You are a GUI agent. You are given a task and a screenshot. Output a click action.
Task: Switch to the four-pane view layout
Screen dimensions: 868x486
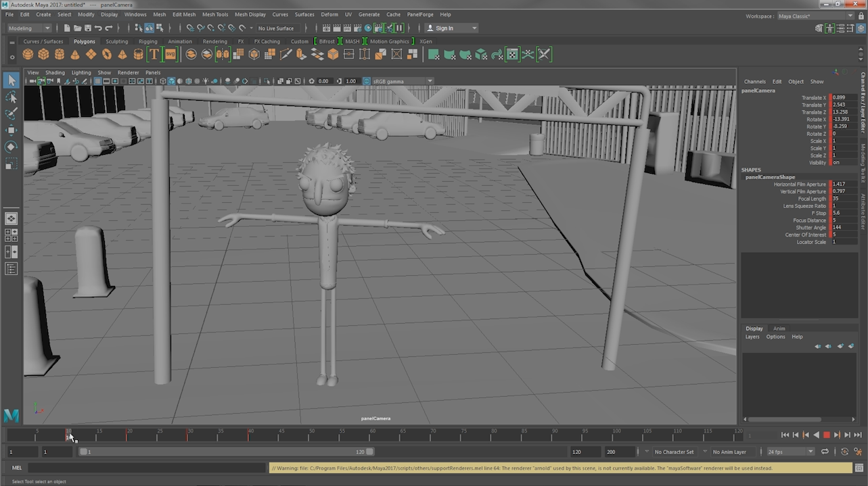coord(12,235)
